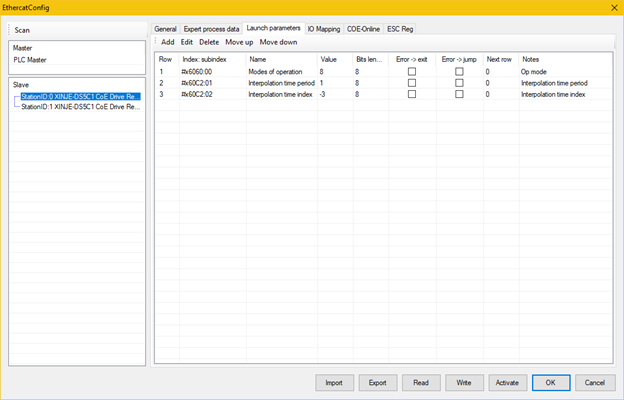Switch to the COE-Online tab
The width and height of the screenshot is (624, 400).
364,29
